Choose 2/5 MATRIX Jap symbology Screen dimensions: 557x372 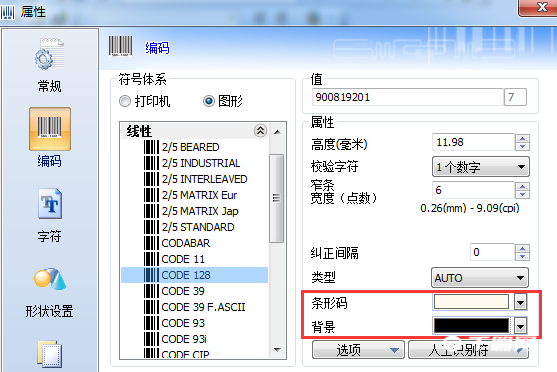coord(200,211)
